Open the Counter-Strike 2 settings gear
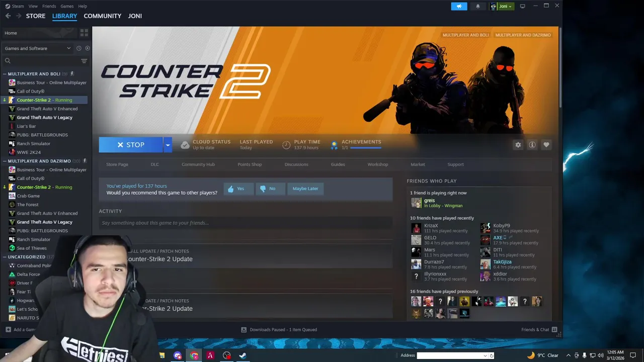The image size is (644, 362). [518, 145]
